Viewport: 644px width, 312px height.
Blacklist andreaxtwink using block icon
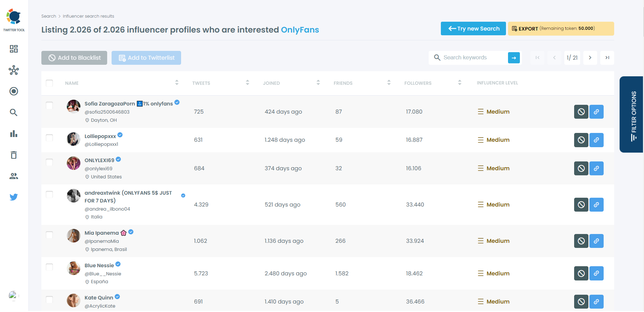(x=581, y=204)
